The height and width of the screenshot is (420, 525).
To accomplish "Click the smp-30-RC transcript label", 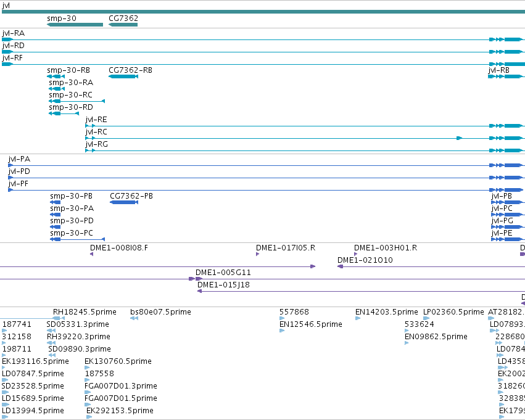I will click(70, 95).
